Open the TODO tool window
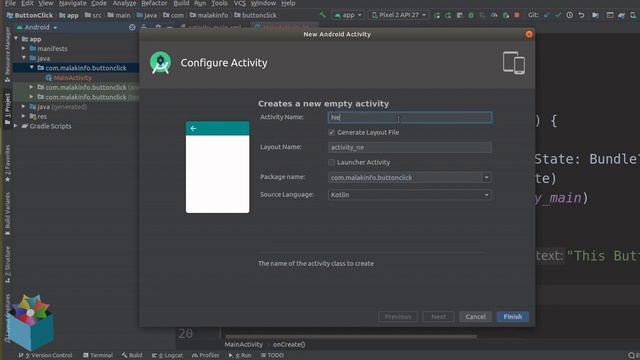This screenshot has height=360, width=640. tap(272, 356)
